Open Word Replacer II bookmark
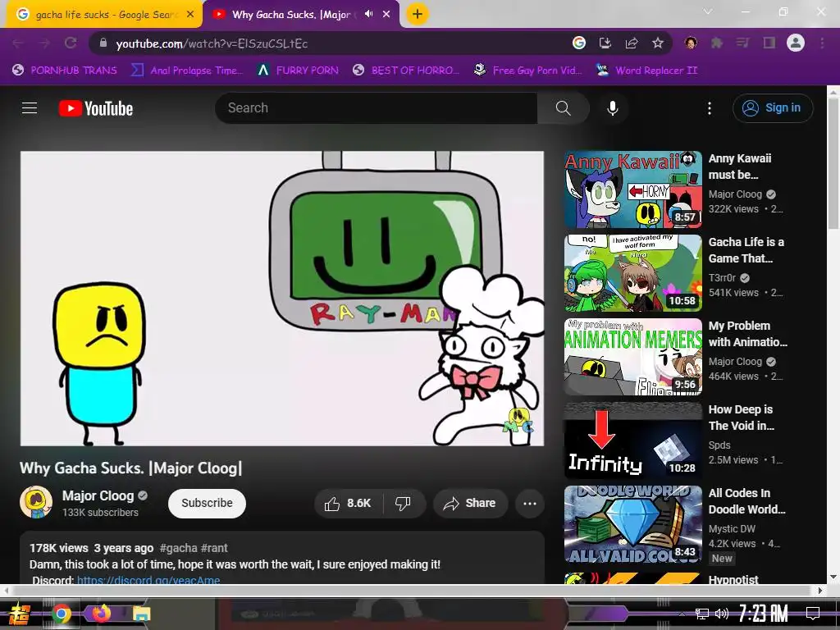 [x=646, y=71]
